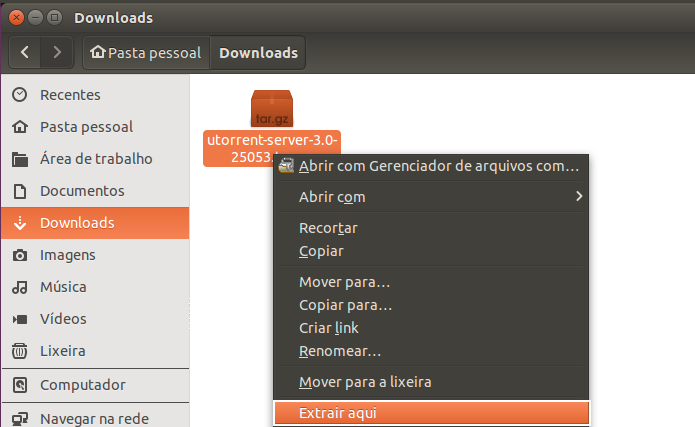The height and width of the screenshot is (427, 695).
Task: Click the archive manager icon in menu
Action: (286, 165)
